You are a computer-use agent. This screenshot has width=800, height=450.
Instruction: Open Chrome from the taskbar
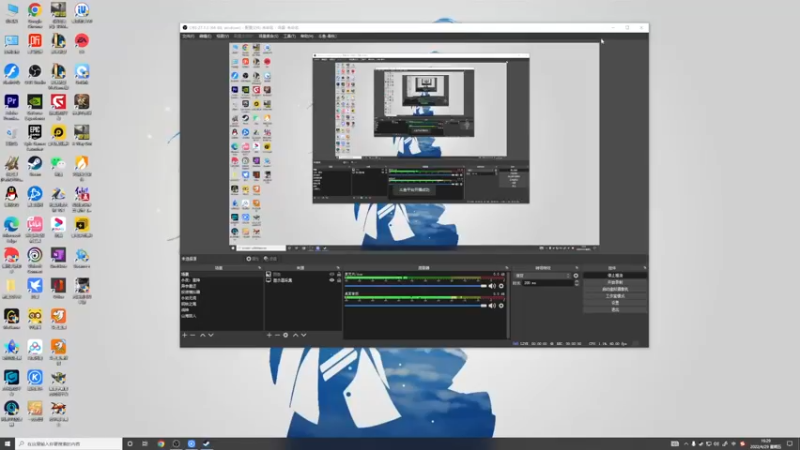(x=161, y=444)
